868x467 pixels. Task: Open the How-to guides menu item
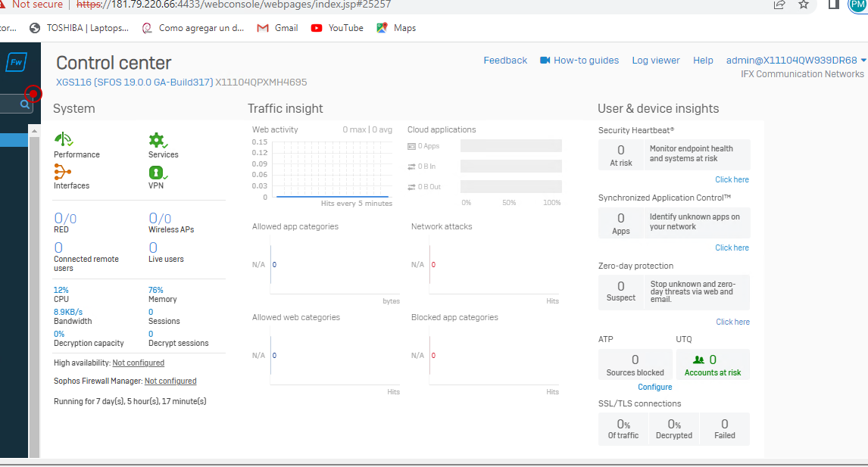[579, 61]
